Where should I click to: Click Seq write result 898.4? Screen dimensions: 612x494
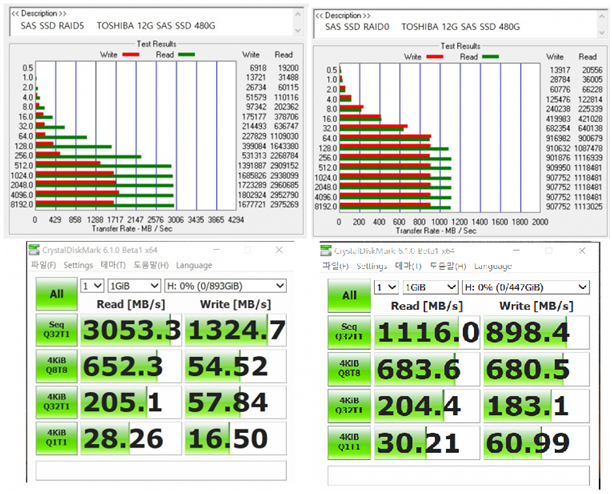(536, 332)
